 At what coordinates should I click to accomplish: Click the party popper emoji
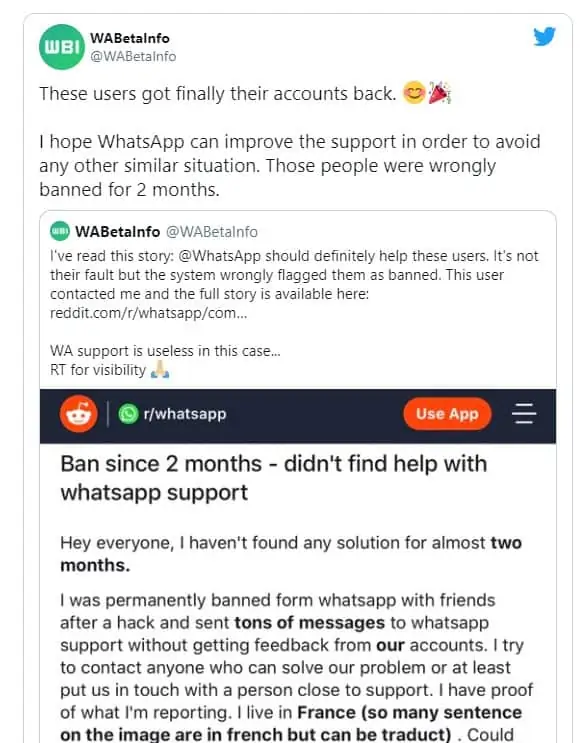(x=439, y=92)
